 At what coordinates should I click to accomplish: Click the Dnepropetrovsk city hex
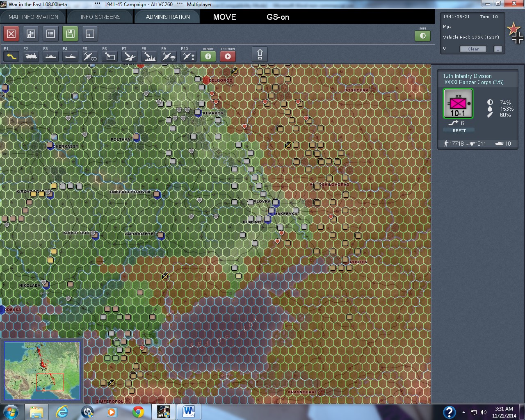click(x=157, y=194)
